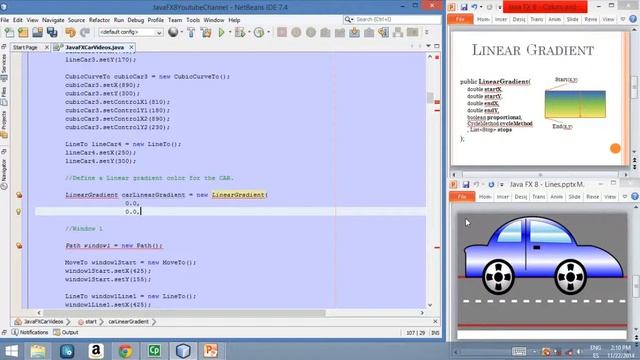Open the Navigate menu
Image resolution: width=640 pixels, height=360 pixels.
[x=53, y=20]
